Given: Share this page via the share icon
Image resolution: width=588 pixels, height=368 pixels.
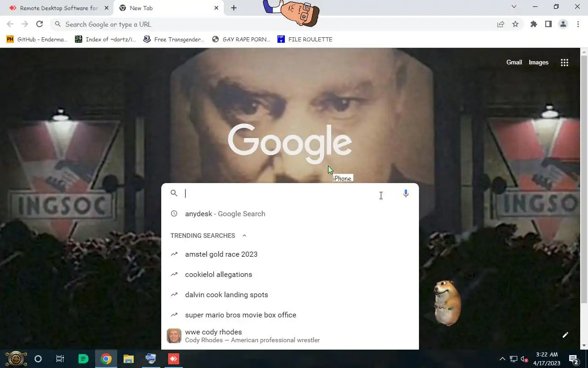Looking at the screenshot, I should point(501,24).
